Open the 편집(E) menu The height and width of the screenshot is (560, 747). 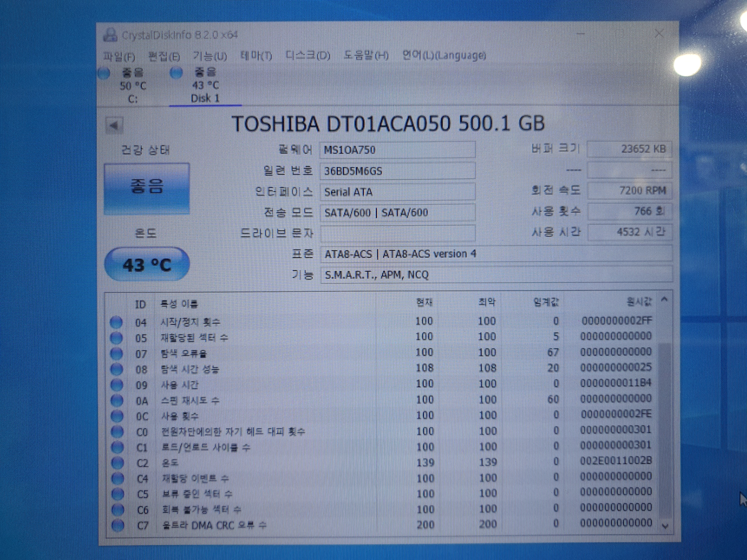pyautogui.click(x=165, y=56)
